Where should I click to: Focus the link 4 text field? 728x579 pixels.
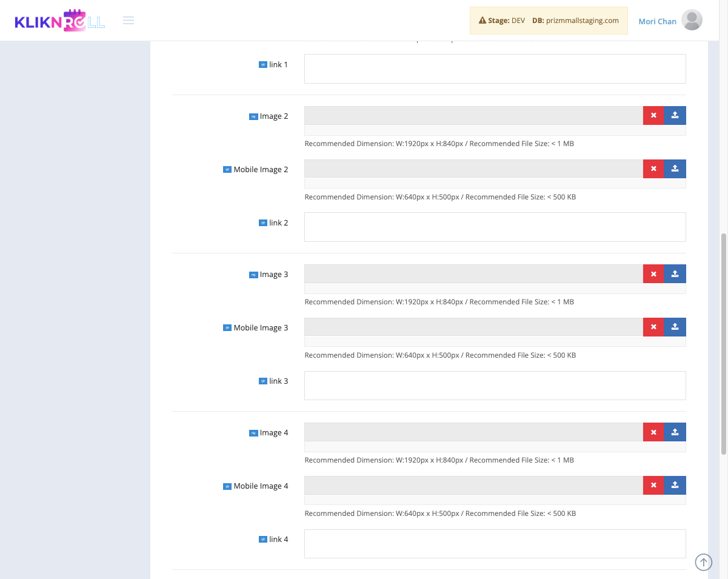pos(495,544)
